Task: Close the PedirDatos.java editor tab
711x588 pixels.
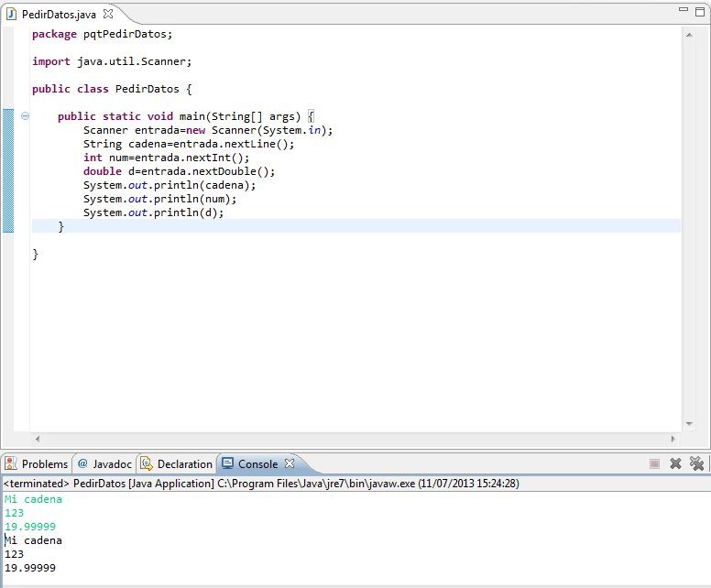Action: (108, 15)
